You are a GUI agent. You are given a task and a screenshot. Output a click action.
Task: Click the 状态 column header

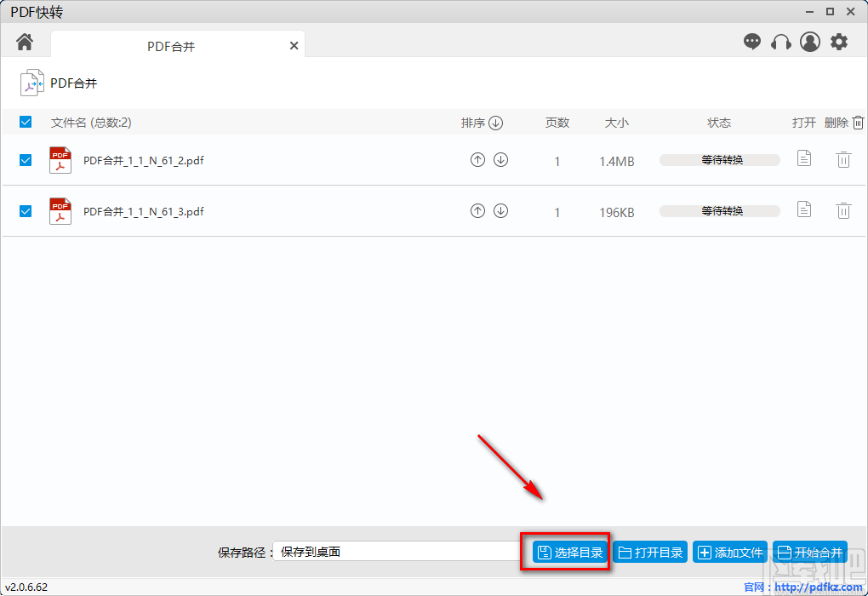click(719, 123)
